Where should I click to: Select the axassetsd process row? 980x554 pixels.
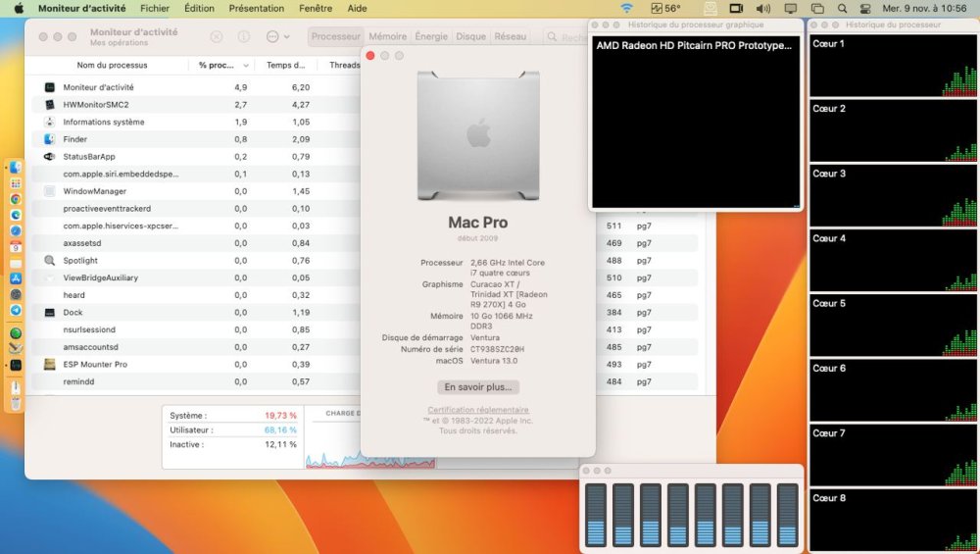pyautogui.click(x=194, y=242)
